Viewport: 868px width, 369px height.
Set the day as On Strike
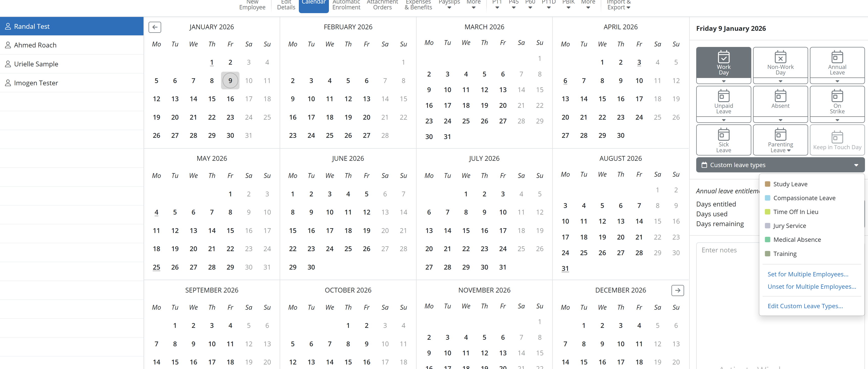[x=837, y=102]
